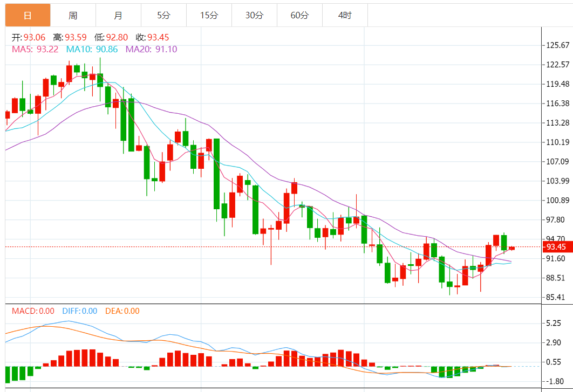Click the close price 收:93.45
Viewport: 573px width, 392px height.
coord(152,37)
